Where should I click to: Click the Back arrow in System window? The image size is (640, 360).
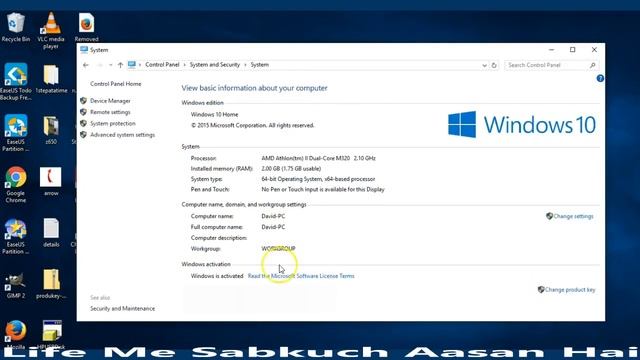[x=86, y=65]
